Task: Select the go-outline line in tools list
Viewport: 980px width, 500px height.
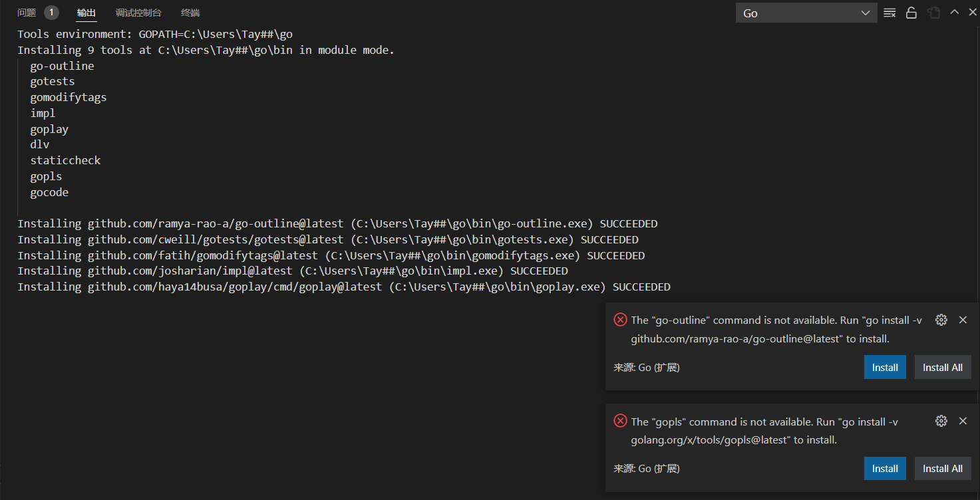Action: pyautogui.click(x=62, y=66)
